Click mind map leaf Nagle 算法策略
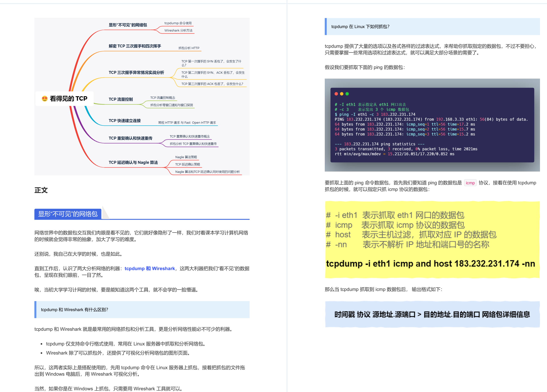The image size is (547, 392). tap(186, 157)
